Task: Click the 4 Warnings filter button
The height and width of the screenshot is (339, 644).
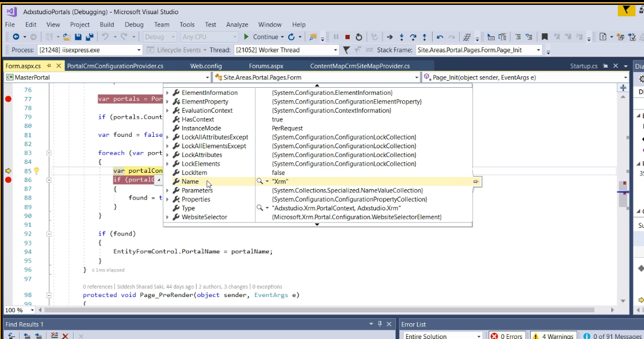Action: (x=553, y=336)
